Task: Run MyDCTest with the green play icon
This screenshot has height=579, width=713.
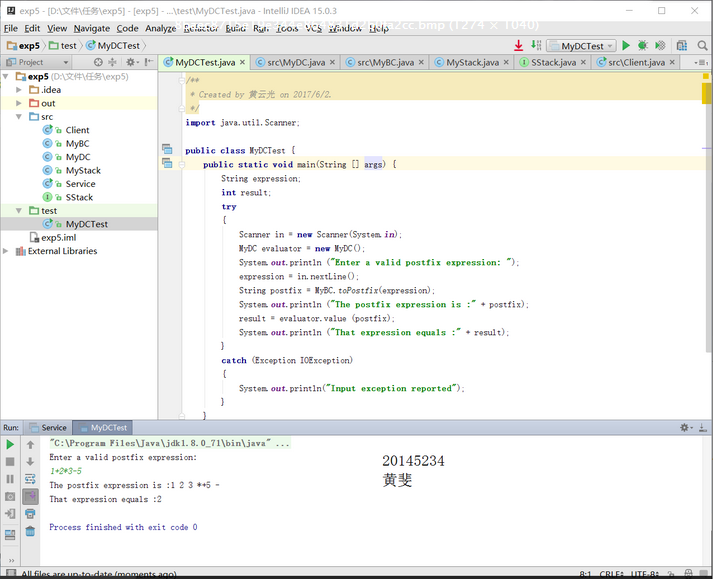Action: point(626,45)
